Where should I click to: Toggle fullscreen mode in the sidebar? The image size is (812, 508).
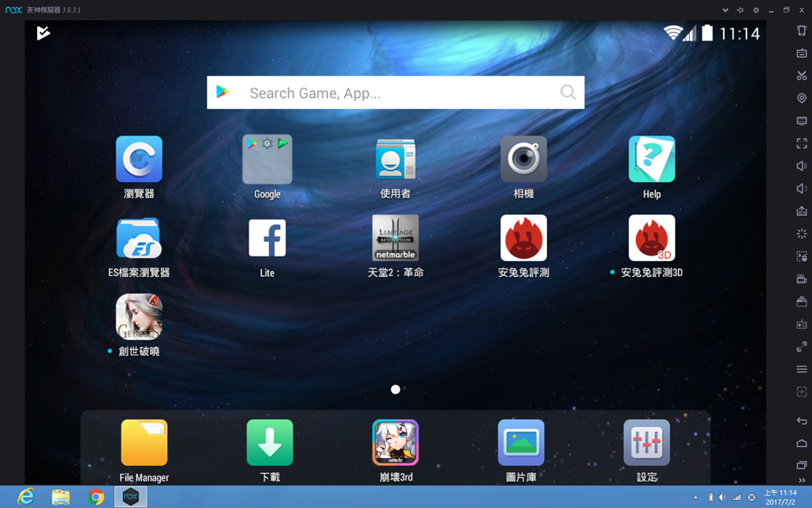point(802,144)
